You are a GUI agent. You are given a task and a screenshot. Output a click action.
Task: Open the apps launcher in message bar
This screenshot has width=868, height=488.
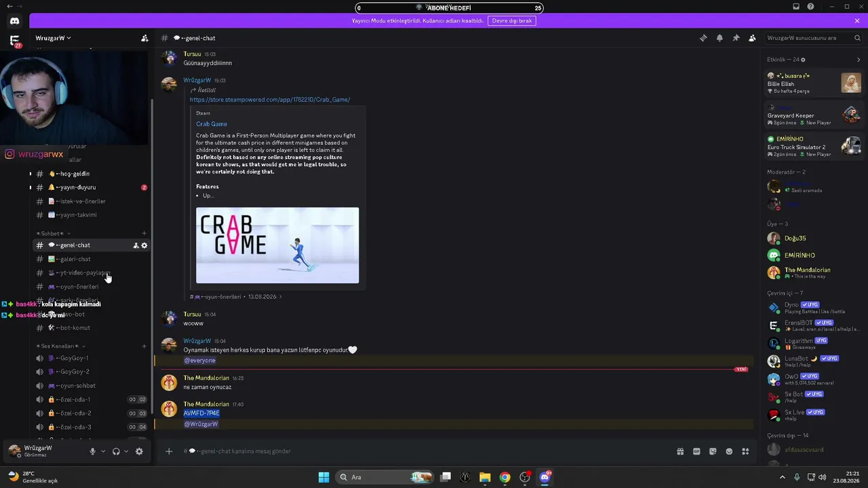745,451
